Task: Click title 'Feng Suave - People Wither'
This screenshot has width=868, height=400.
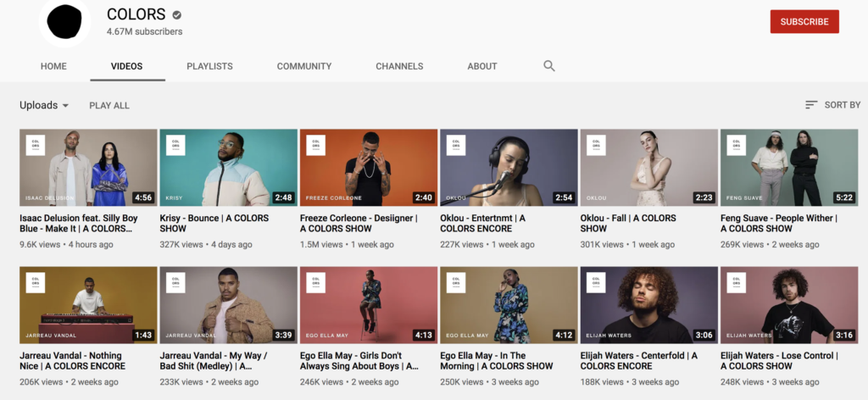Action: (780, 223)
